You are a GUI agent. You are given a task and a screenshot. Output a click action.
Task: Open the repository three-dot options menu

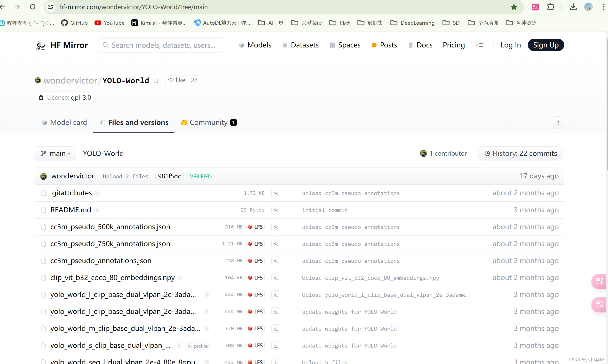tap(558, 123)
